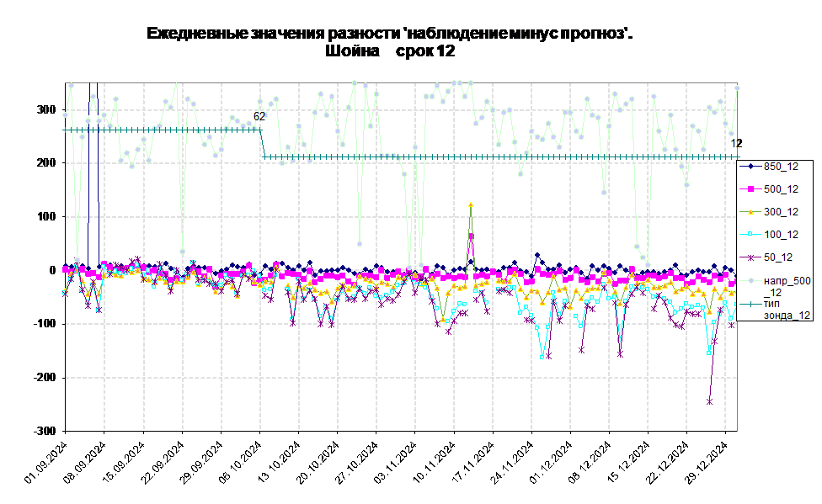822x504 pixels.
Task: Click the lowest purple 50_12 point near -250
Action: coord(709,401)
